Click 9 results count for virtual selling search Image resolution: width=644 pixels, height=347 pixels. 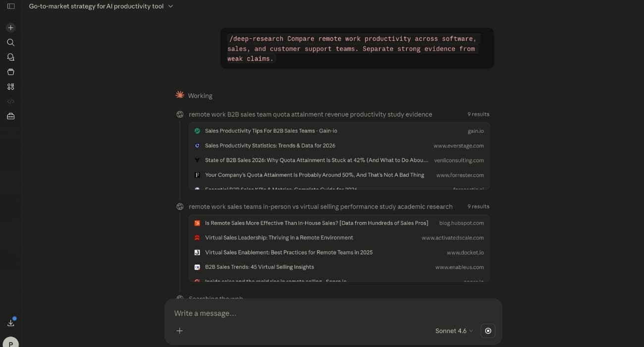click(479, 207)
